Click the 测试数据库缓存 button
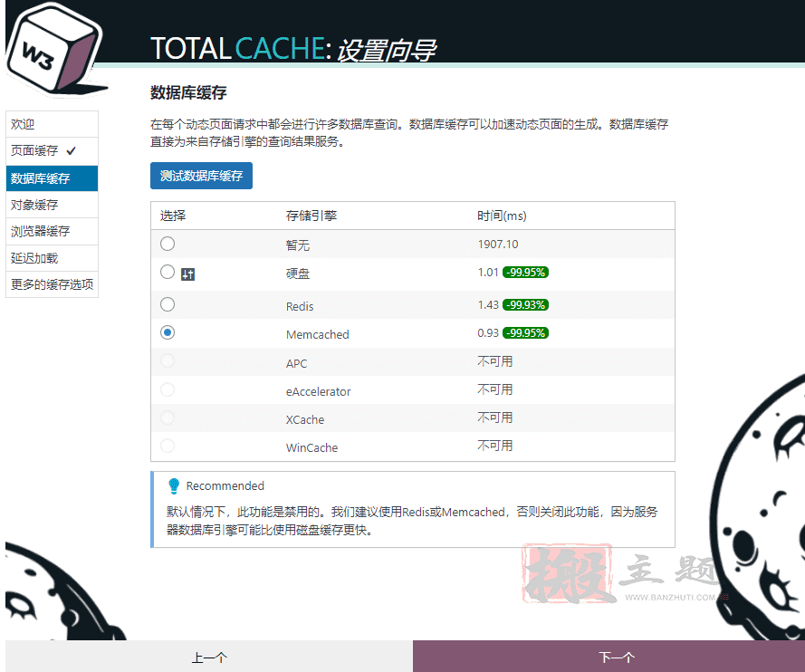This screenshot has width=805, height=672. click(x=201, y=176)
